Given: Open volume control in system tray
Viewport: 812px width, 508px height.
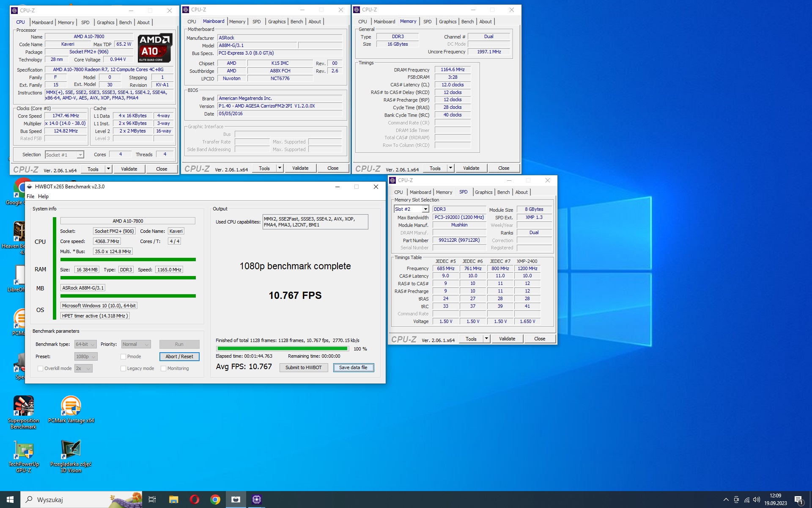Looking at the screenshot, I should 757,500.
